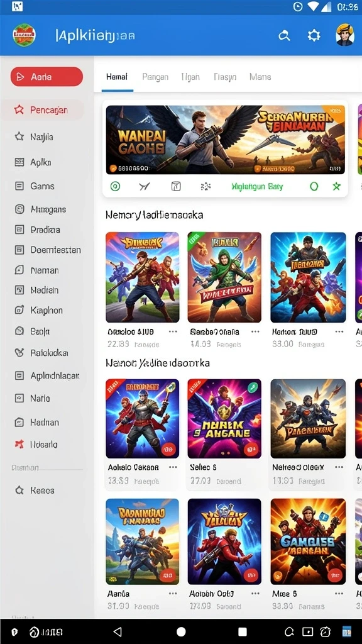
Task: Tap the Android recents square
Action: [243, 631]
